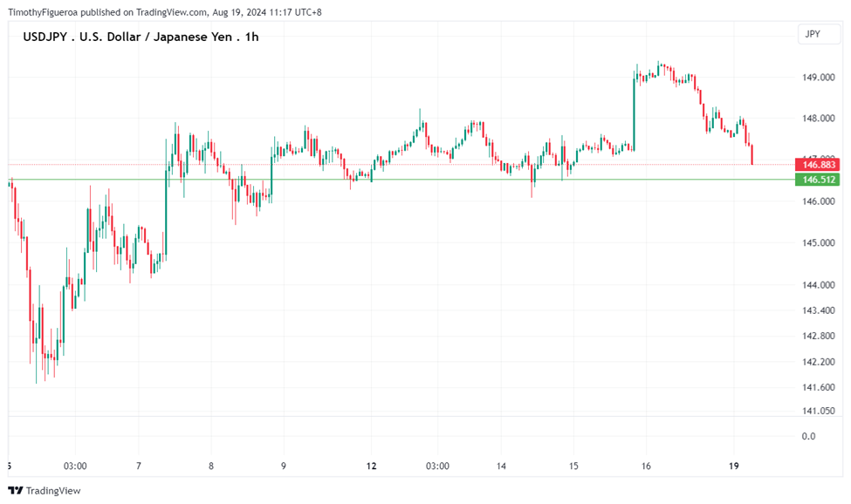The image size is (851, 504).
Task: Click date marker 9 on the time axis
Action: 284,467
